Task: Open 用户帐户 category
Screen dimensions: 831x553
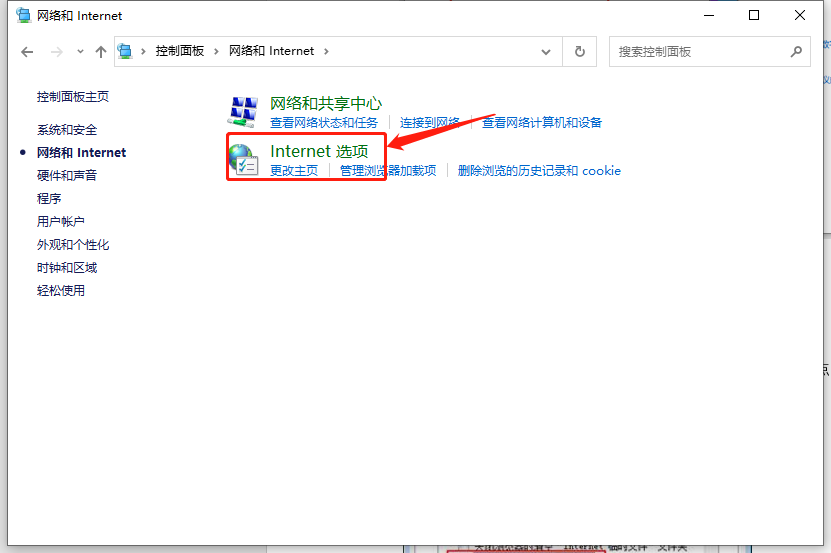Action: click(x=61, y=222)
